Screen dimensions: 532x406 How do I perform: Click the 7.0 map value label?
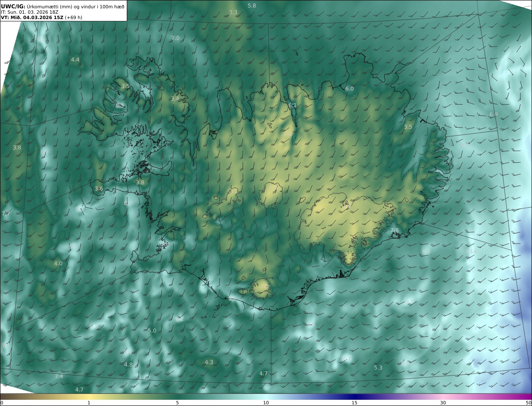coord(175,38)
